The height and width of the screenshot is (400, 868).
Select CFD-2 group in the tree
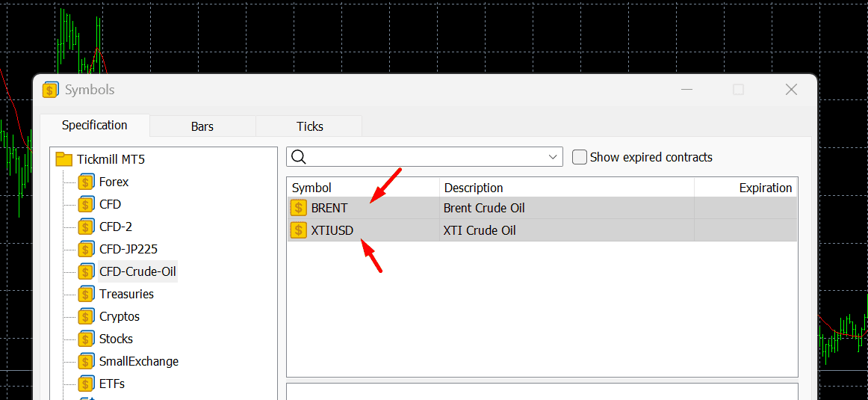(x=116, y=227)
